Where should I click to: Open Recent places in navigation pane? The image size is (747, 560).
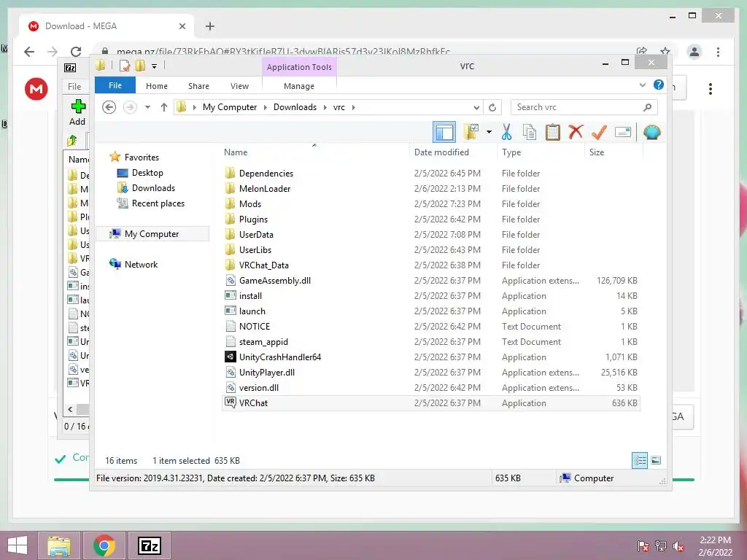(x=158, y=203)
